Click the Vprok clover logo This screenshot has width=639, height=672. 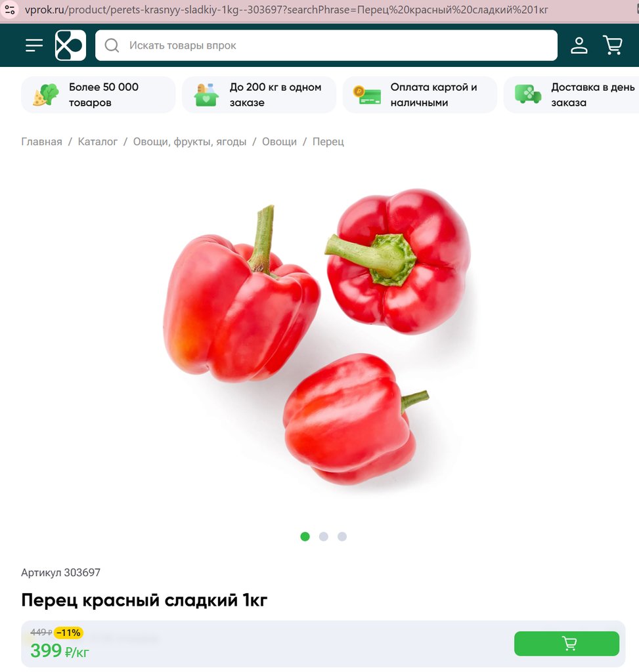tap(70, 45)
